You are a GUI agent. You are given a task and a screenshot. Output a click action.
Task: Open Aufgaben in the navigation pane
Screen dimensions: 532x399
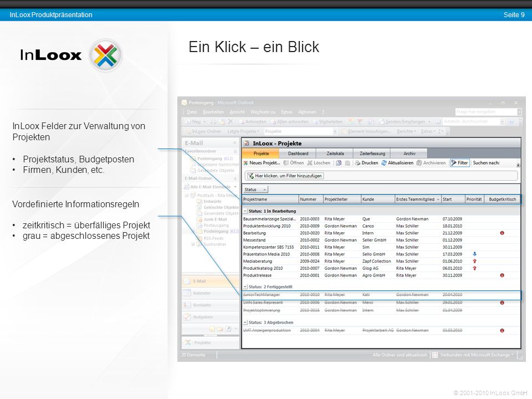pos(211,317)
